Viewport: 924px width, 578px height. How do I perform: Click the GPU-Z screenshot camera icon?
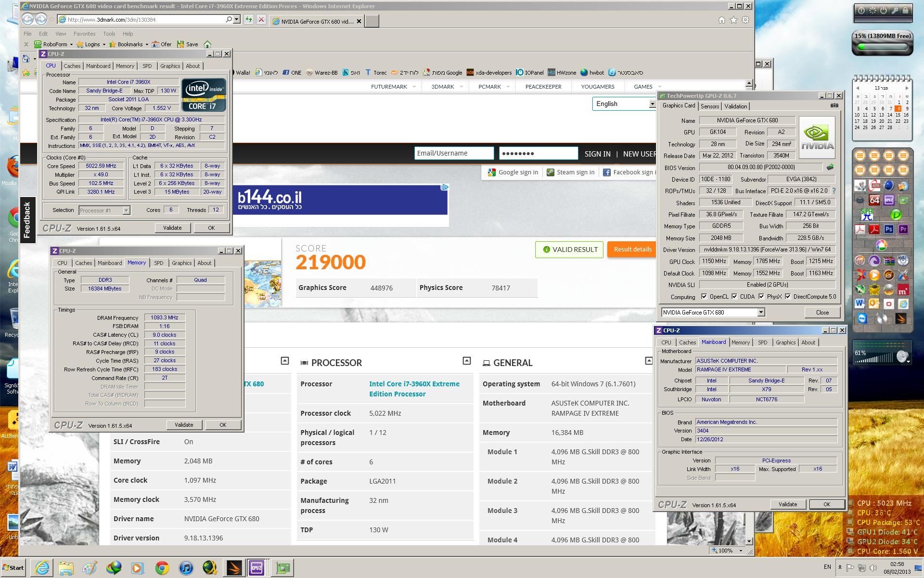point(834,105)
